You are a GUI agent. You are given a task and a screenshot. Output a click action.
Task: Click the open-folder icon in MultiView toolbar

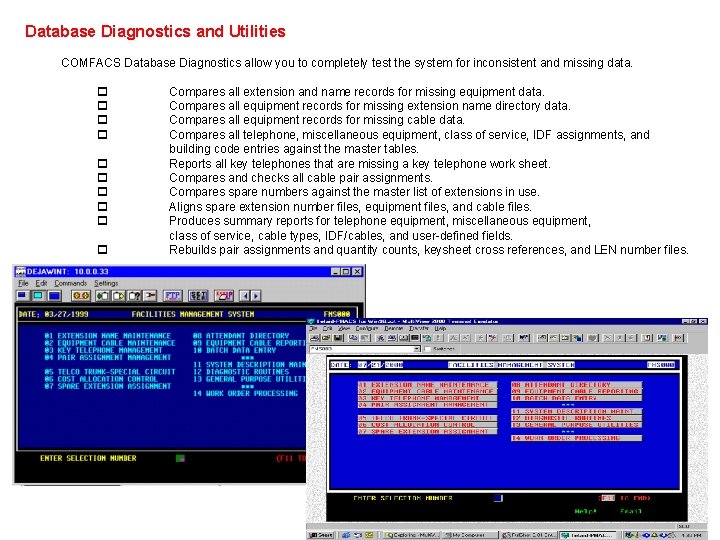[x=326, y=338]
